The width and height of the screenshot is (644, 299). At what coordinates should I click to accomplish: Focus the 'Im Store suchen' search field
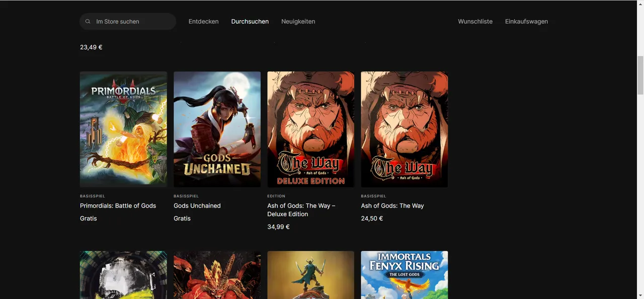(128, 22)
